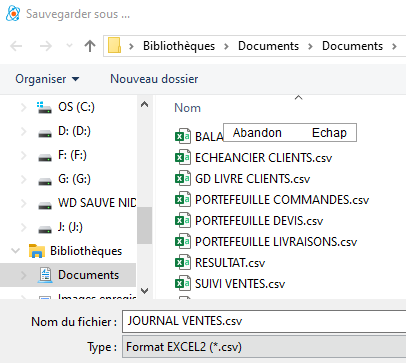
Task: Sort files by the Nom column header
Action: [188, 108]
